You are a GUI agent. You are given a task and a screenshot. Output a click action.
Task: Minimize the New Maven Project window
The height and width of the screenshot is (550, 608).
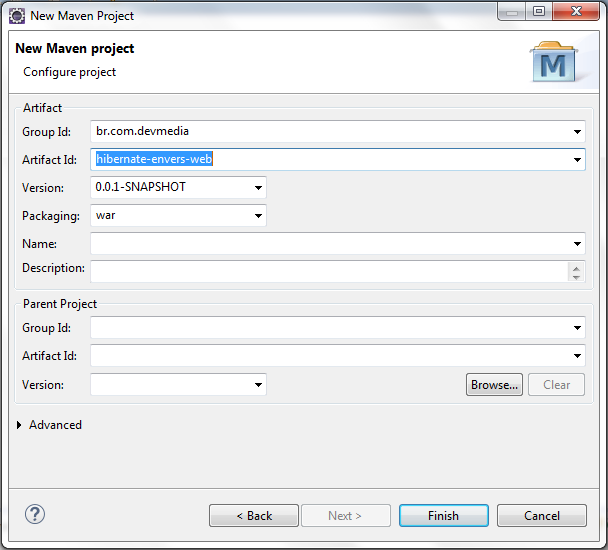pos(512,11)
